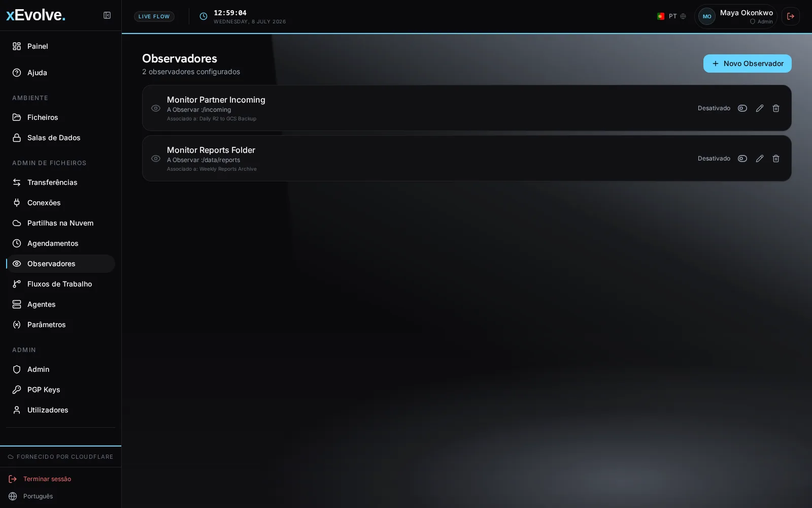
Task: Delete the Monitor Reports Folder observer
Action: [776, 158]
